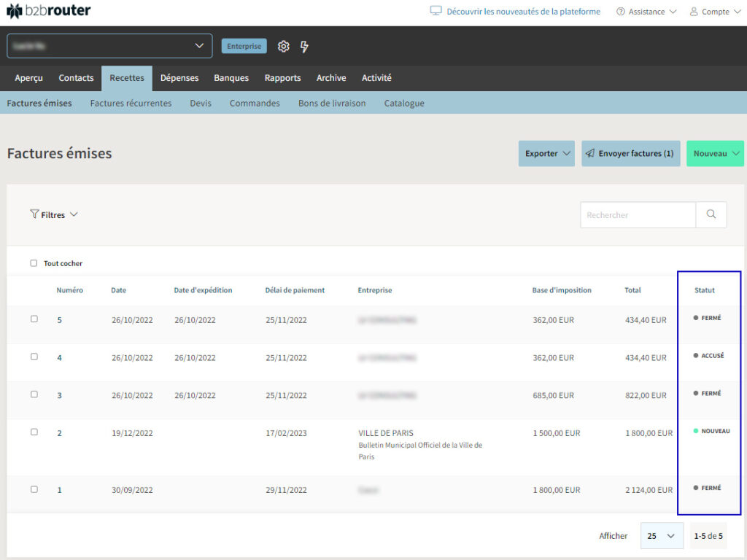Sort by the Total column header
Image resolution: width=747 pixels, height=560 pixels.
[632, 290]
